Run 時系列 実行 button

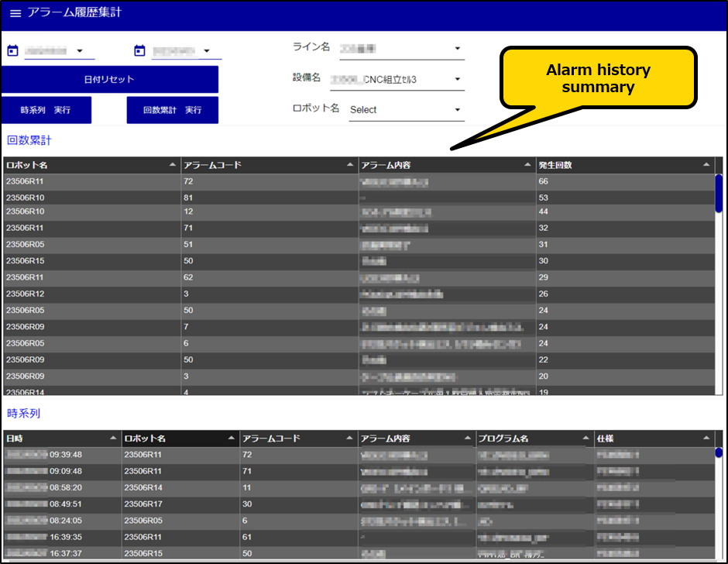point(46,110)
